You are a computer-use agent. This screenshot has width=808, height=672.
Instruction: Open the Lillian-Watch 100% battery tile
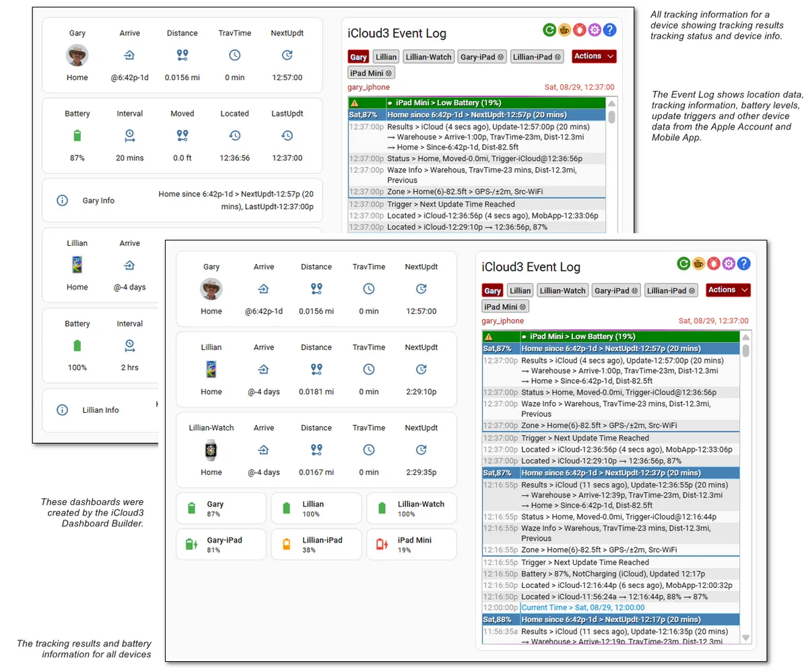411,508
